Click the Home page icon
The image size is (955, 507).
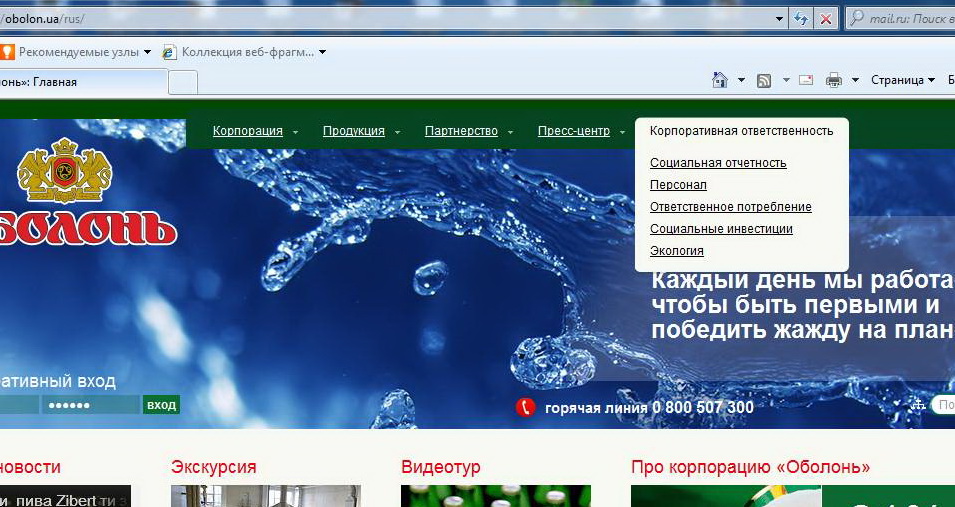tap(719, 80)
